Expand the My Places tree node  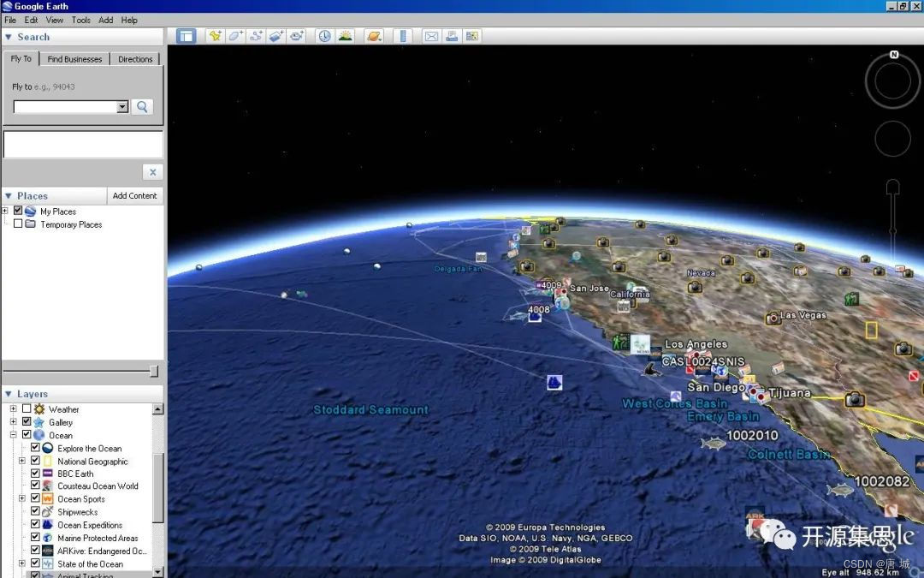coord(5,211)
